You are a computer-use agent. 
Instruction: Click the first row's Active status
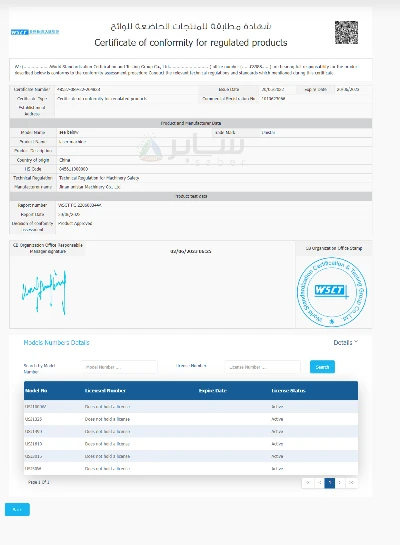pyautogui.click(x=277, y=406)
